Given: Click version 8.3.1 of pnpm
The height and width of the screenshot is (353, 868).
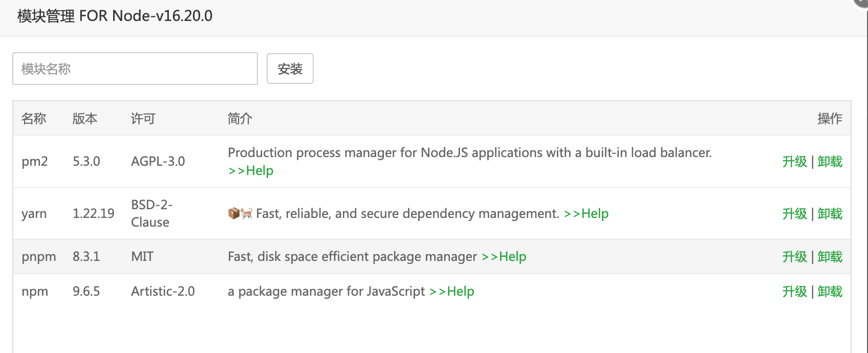Looking at the screenshot, I should click(86, 257).
